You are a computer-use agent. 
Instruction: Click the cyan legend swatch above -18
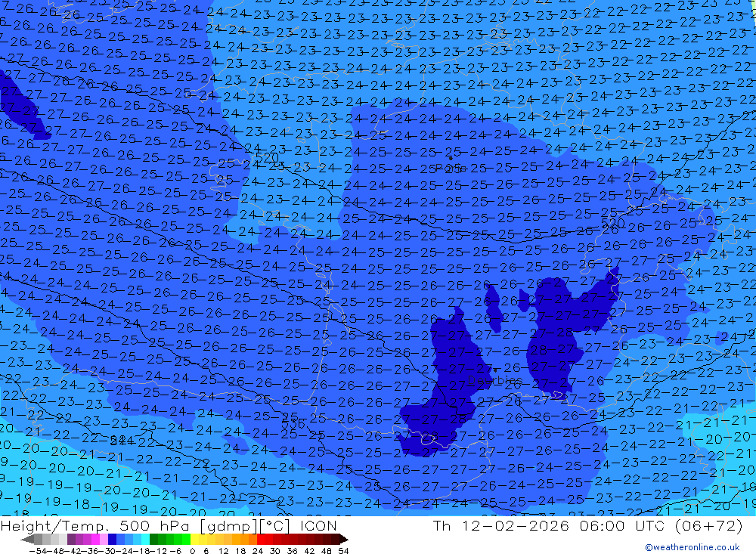[145, 540]
